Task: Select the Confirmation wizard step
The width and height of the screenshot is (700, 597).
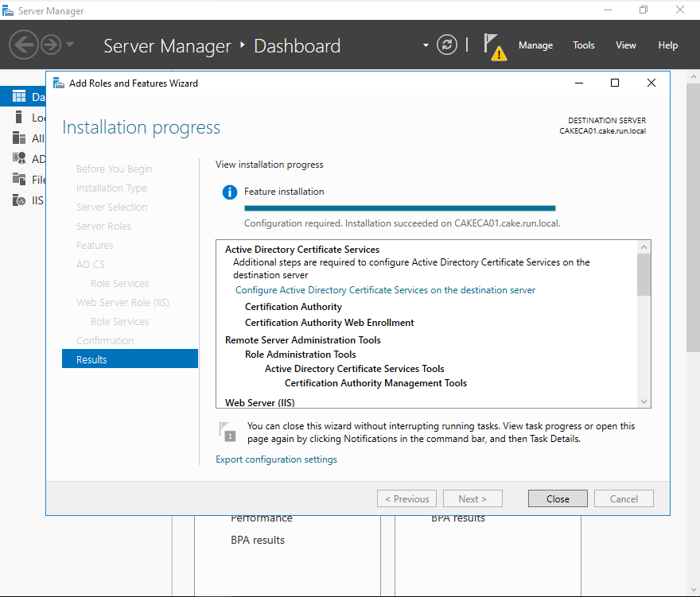Action: (x=105, y=340)
